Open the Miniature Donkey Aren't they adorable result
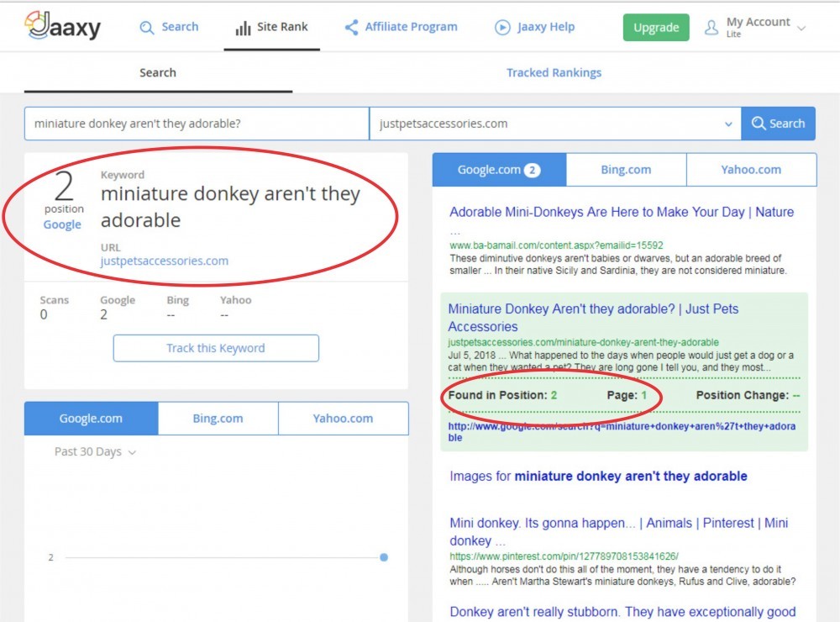840x622 pixels. coord(593,318)
